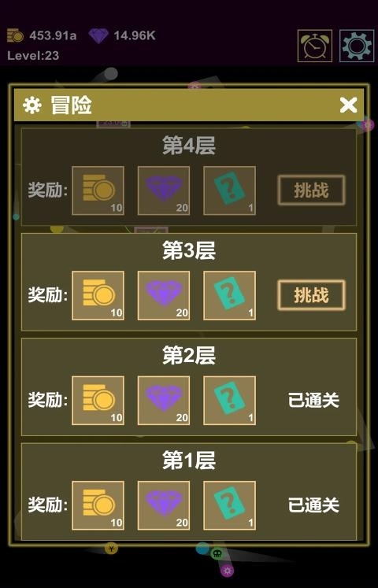Open the settings gear icon

357,46
